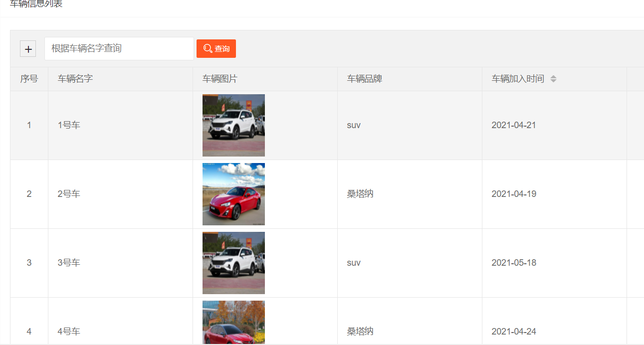
Task: Click the 查询 search button
Action: [x=216, y=48]
